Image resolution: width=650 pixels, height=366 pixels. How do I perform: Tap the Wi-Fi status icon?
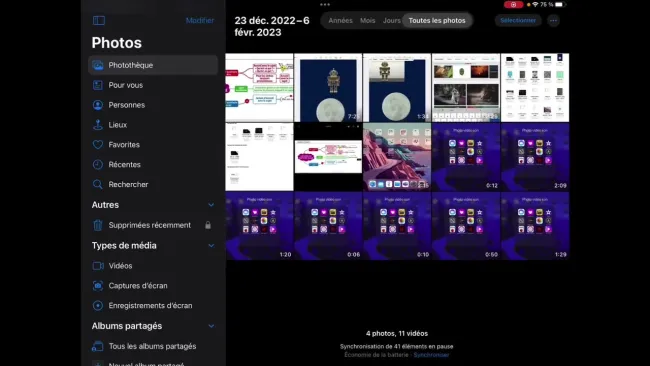[x=536, y=5]
